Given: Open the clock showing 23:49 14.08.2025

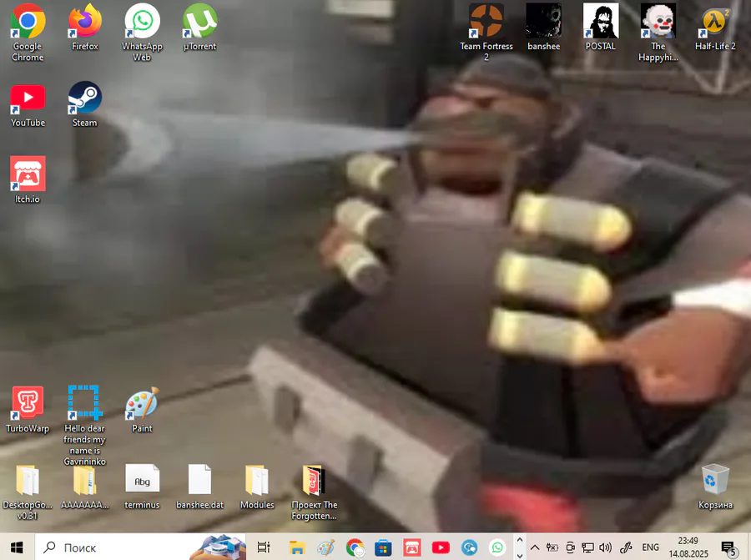Looking at the screenshot, I should click(x=688, y=547).
